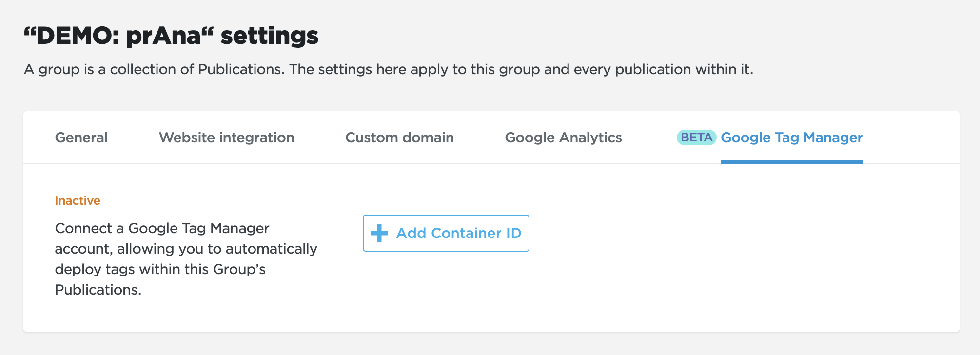The image size is (980, 355).
Task: Switch to the Website integration tab
Action: click(x=227, y=138)
